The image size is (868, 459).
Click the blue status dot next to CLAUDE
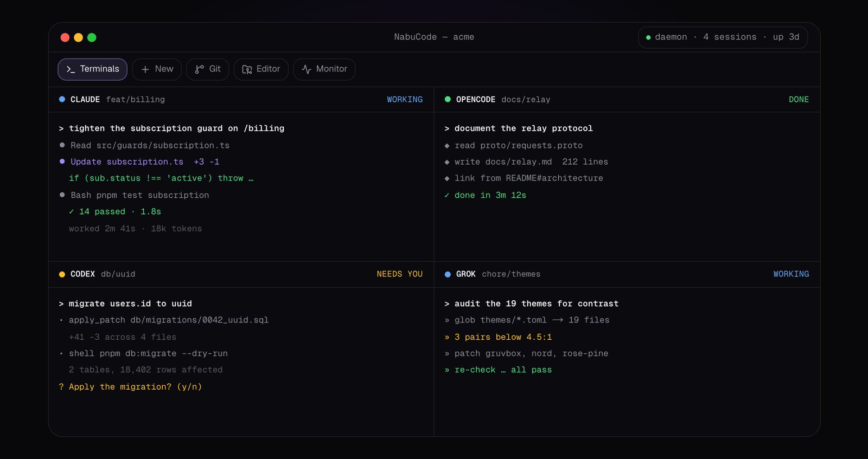(x=62, y=99)
